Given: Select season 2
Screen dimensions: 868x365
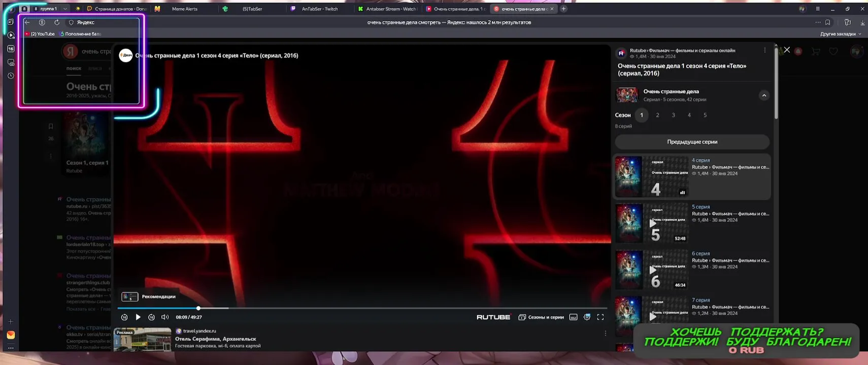Looking at the screenshot, I should point(657,115).
